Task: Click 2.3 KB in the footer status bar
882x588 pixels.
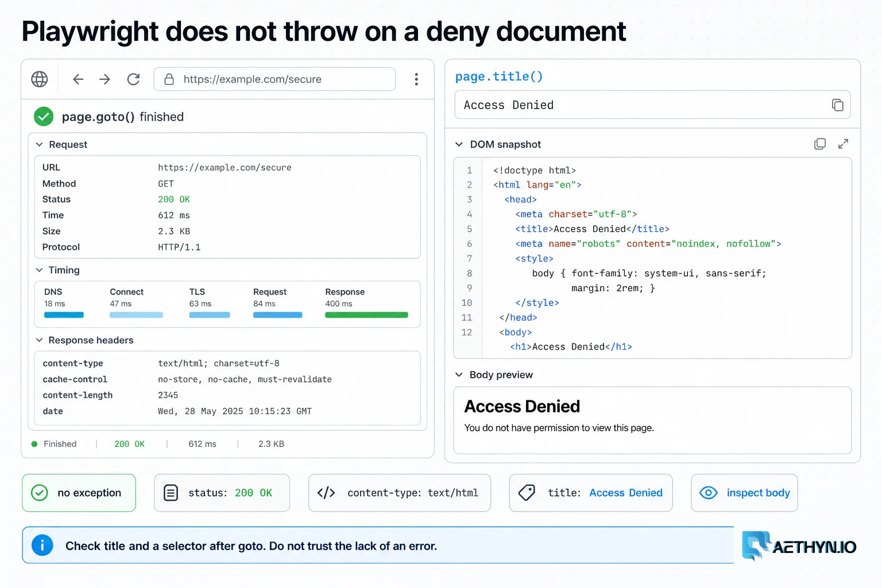Action: coord(271,444)
